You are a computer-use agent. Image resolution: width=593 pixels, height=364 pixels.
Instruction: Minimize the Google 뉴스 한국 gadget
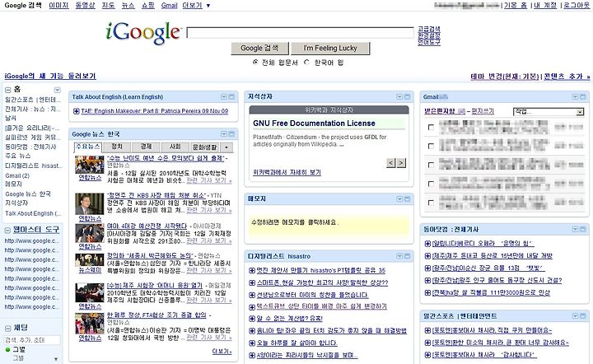[231, 133]
